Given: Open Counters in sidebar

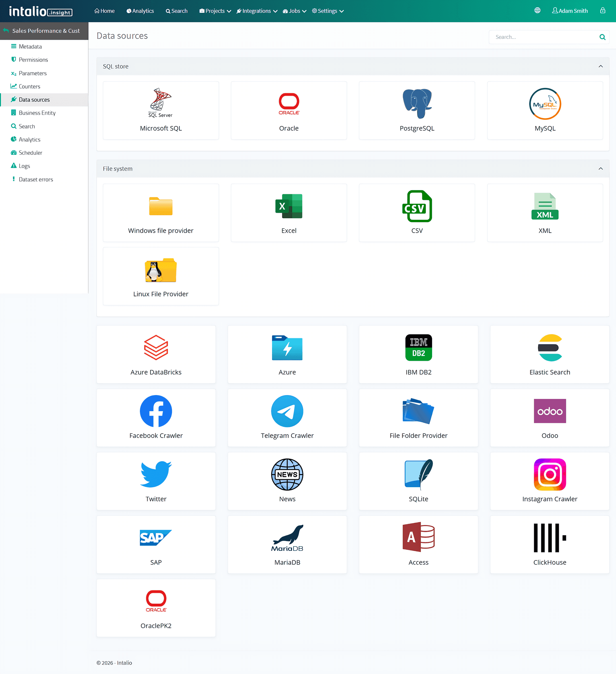Looking at the screenshot, I should [44, 86].
